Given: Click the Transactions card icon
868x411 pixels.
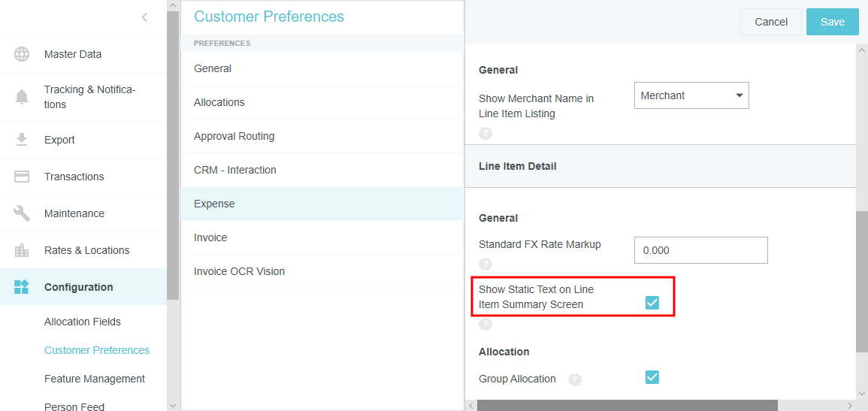Looking at the screenshot, I should [22, 177].
